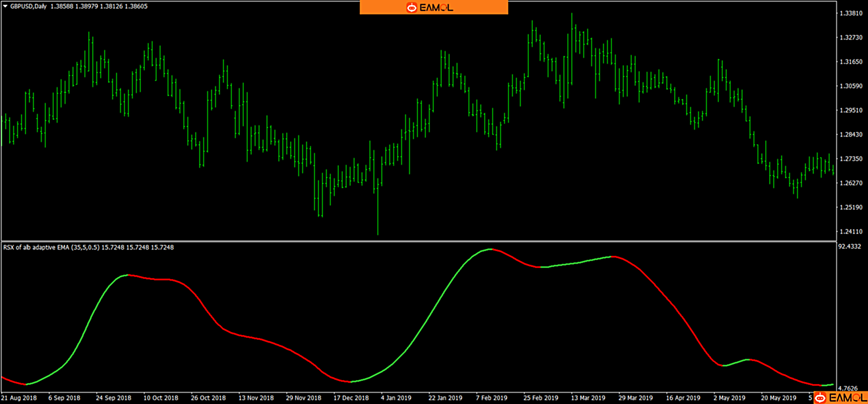Click the 1.24110 price scale label
Screen dimensions: 868x404
[851, 232]
